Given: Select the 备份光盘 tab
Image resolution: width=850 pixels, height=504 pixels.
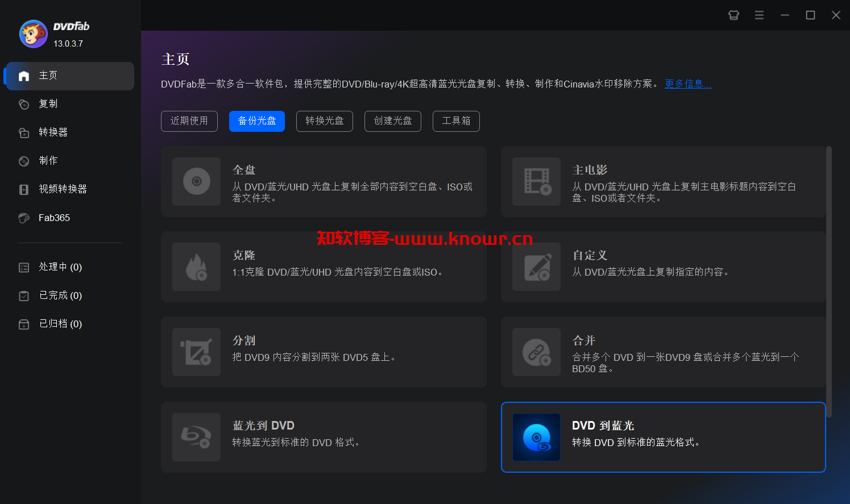Looking at the screenshot, I should point(257,121).
